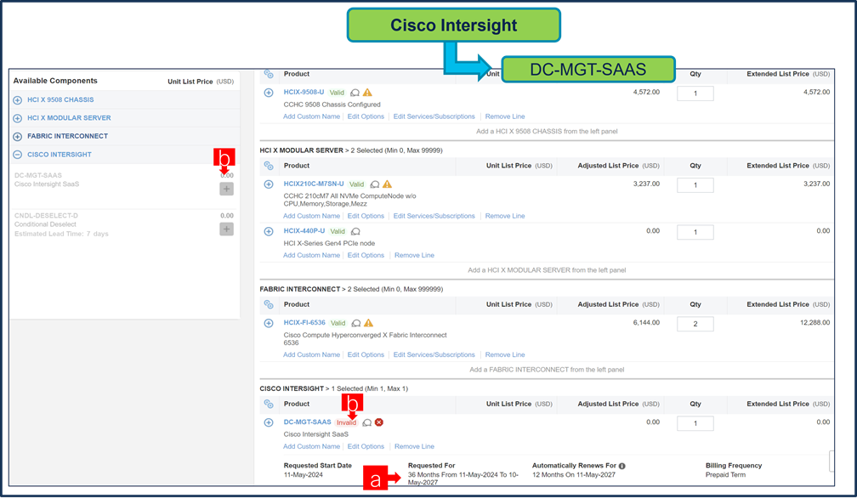Click the link icon in HCI X MODULAR SERVER header
The height and width of the screenshot is (504, 857).
pos(269,166)
